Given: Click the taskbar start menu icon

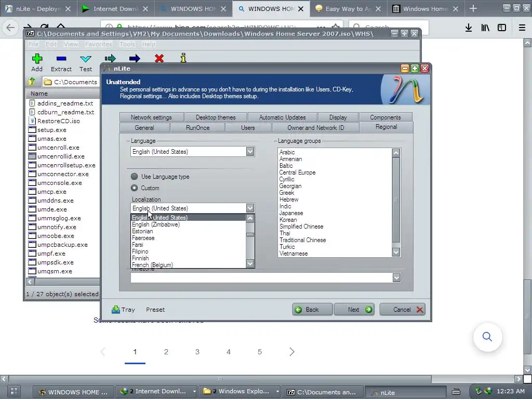Looking at the screenshot, I should coord(14,392).
